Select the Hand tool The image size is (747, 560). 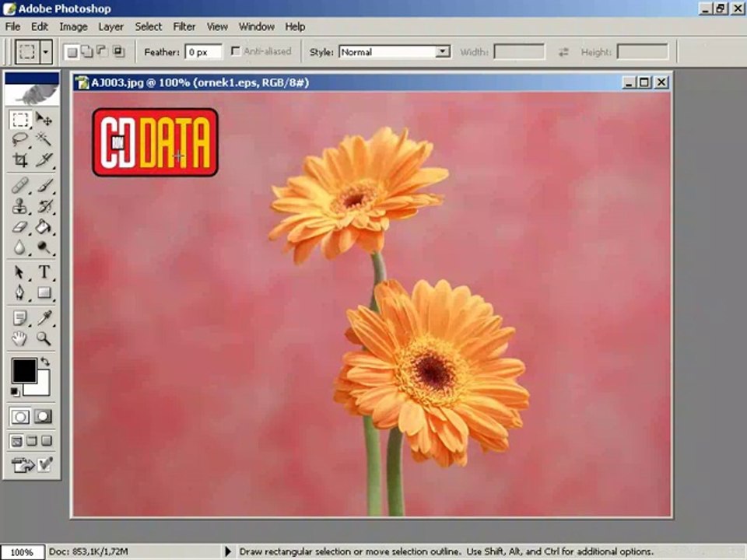click(x=20, y=338)
